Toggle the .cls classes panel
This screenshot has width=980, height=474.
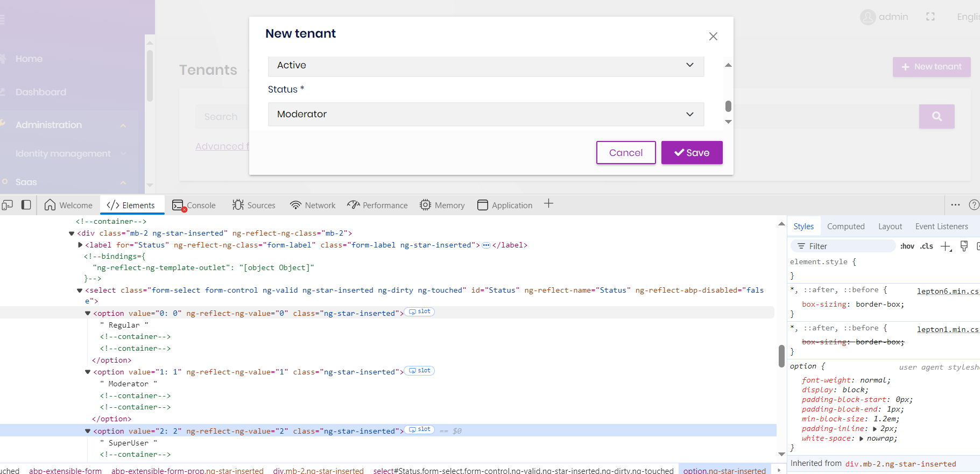(926, 246)
